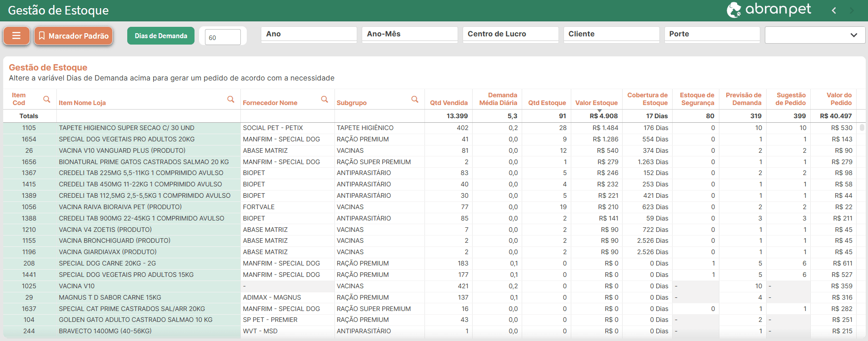The height and width of the screenshot is (341, 868).
Task: Select item code 1656
Action: (29, 162)
